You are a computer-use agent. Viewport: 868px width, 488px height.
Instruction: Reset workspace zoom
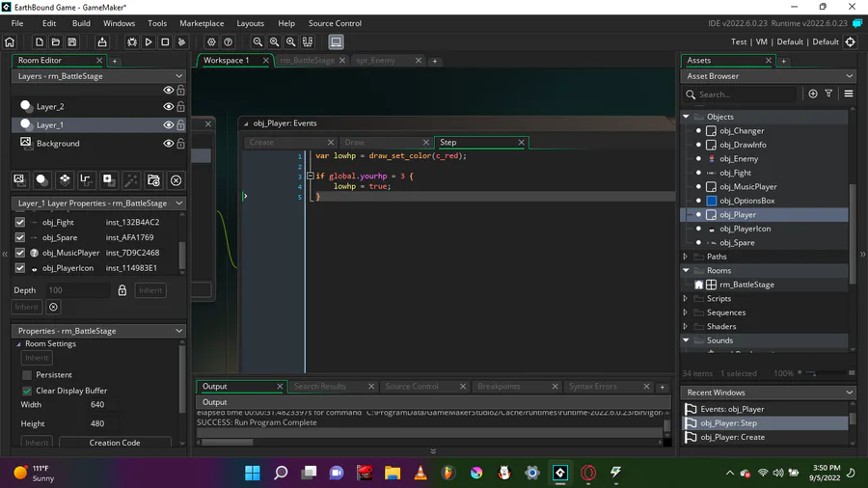point(274,42)
